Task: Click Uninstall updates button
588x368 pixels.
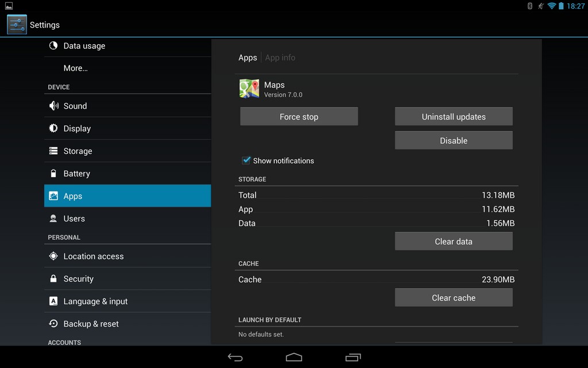Action: click(x=454, y=117)
